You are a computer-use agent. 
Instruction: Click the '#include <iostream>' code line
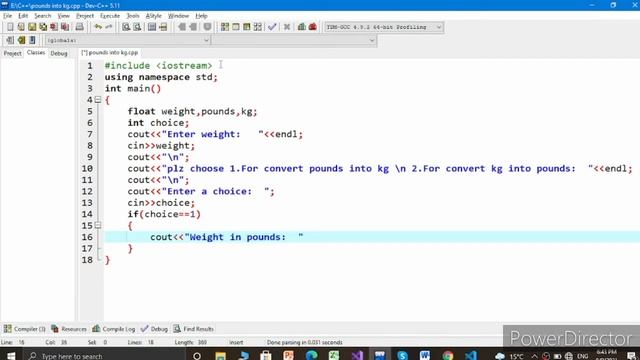pyautogui.click(x=158, y=66)
